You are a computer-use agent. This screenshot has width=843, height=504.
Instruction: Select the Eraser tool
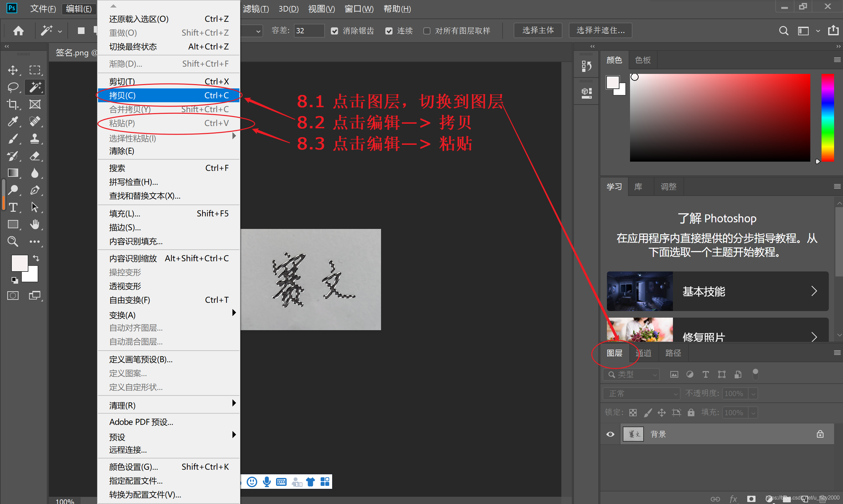click(35, 156)
